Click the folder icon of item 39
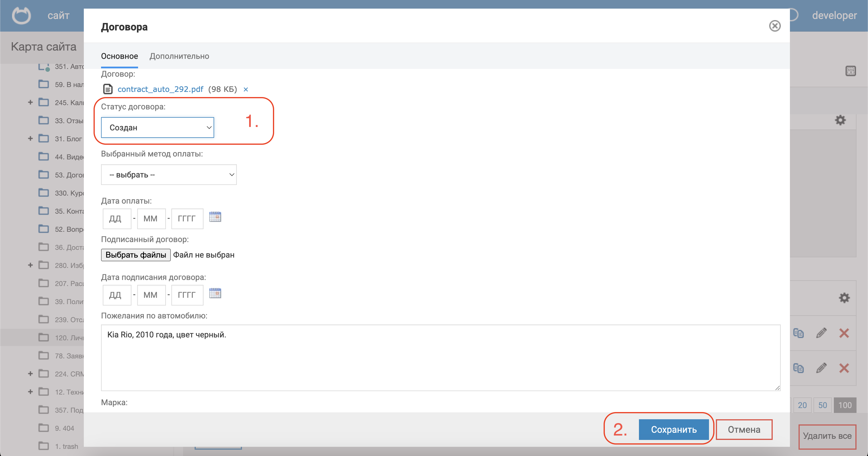Image resolution: width=868 pixels, height=456 pixels. 43,301
